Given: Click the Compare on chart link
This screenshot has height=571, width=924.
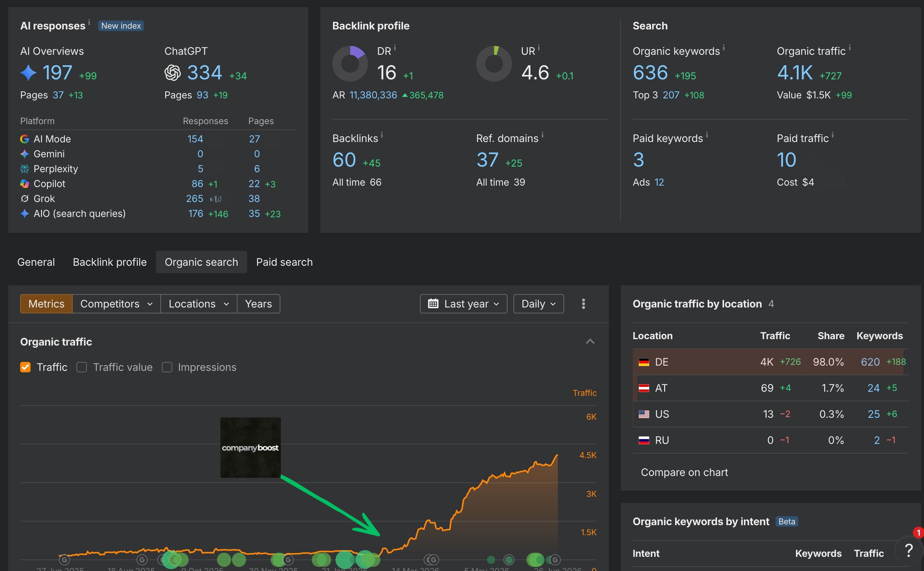Looking at the screenshot, I should coord(684,472).
